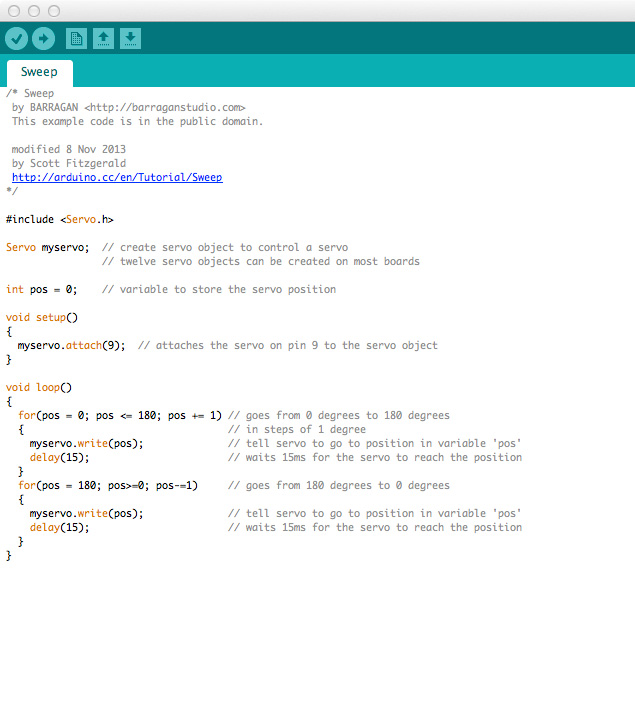
Task: Click the gray close window button
Action: tap(14, 11)
